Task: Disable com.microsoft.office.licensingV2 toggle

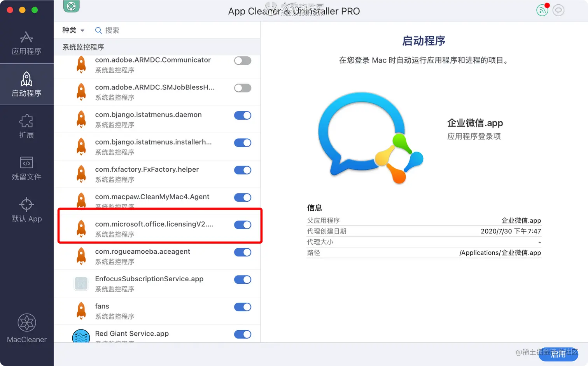Action: tap(243, 225)
